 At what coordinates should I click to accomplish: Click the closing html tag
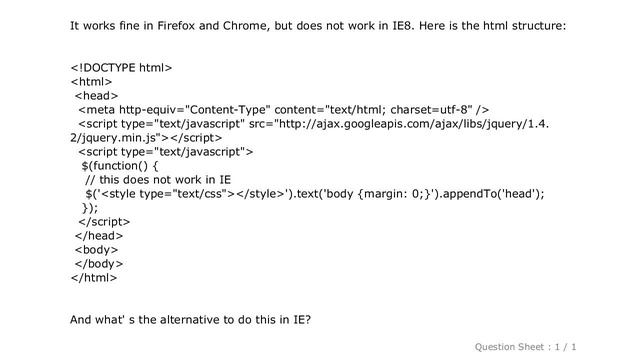[93, 278]
